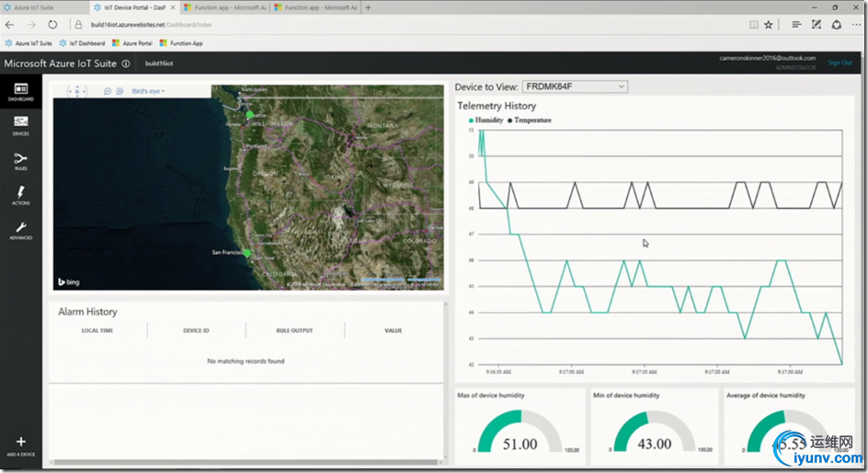Click the info icon beside Microsoft Azure IoT Suite
Viewport: 868px width, 473px height.
(126, 63)
